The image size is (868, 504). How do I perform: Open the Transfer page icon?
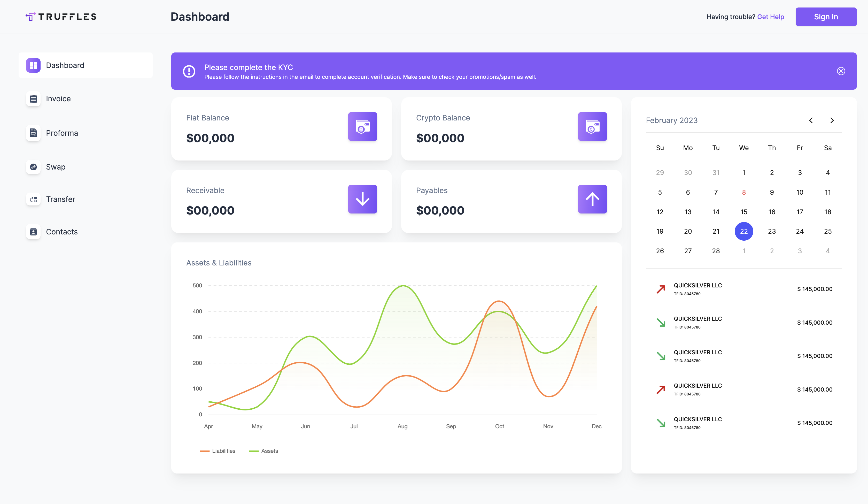[x=33, y=199]
